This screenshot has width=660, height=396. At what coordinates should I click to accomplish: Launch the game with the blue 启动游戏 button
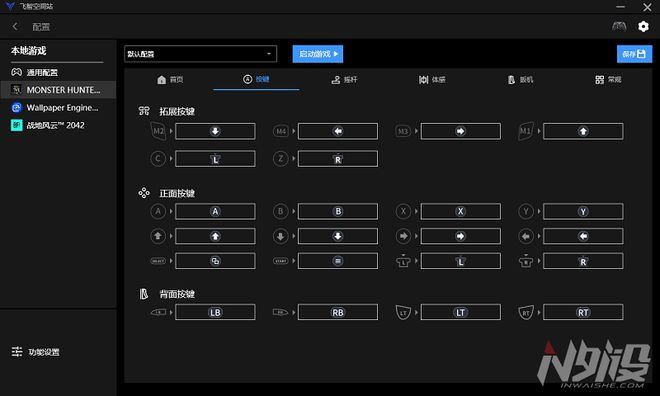coord(318,54)
